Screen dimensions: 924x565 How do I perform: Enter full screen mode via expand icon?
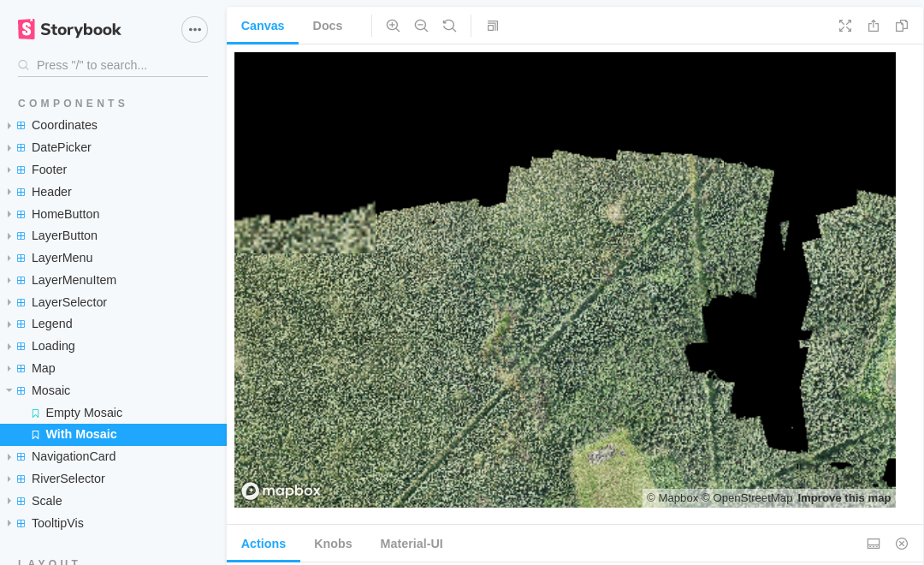point(845,26)
